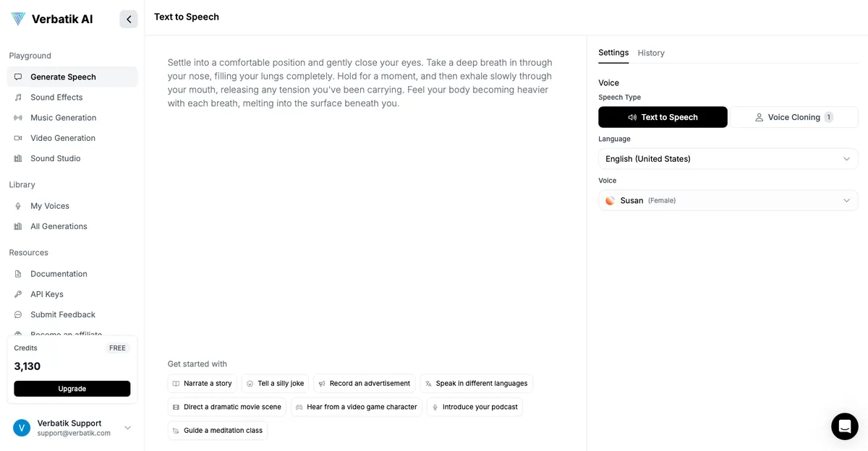View All Generations
The height and width of the screenshot is (451, 868).
(59, 225)
